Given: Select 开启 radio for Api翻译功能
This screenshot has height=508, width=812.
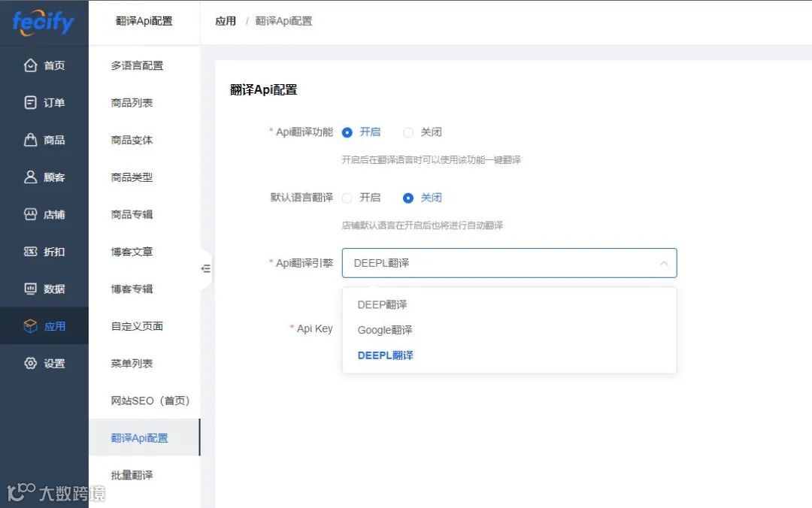Looking at the screenshot, I should click(347, 132).
